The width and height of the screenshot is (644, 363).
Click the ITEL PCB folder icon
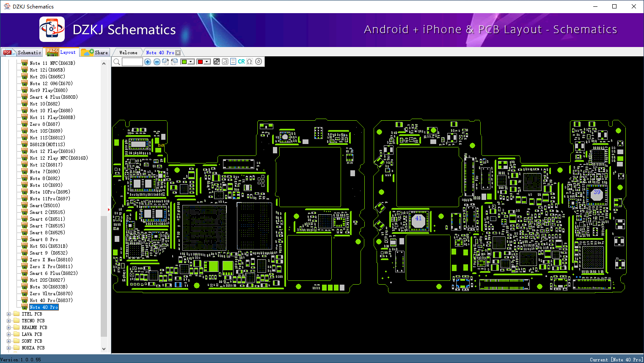pos(17,314)
